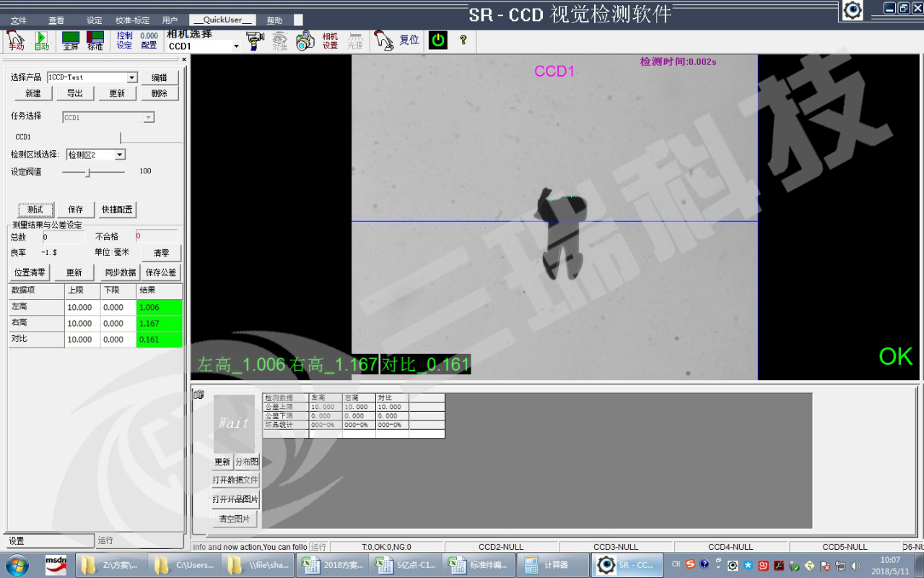
Task: Open the 0.000 配置 configuration tool
Action: point(149,40)
